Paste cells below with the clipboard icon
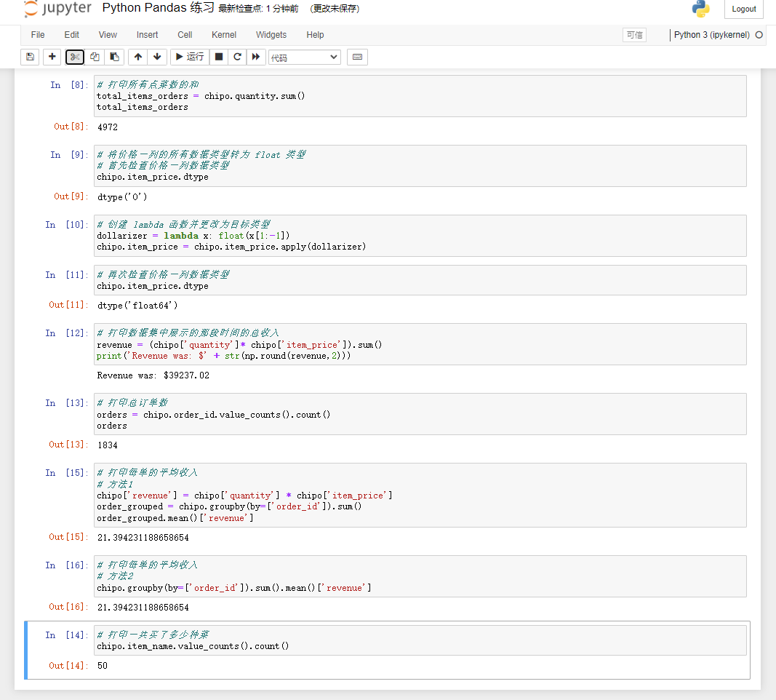The height and width of the screenshot is (700, 776). (114, 57)
